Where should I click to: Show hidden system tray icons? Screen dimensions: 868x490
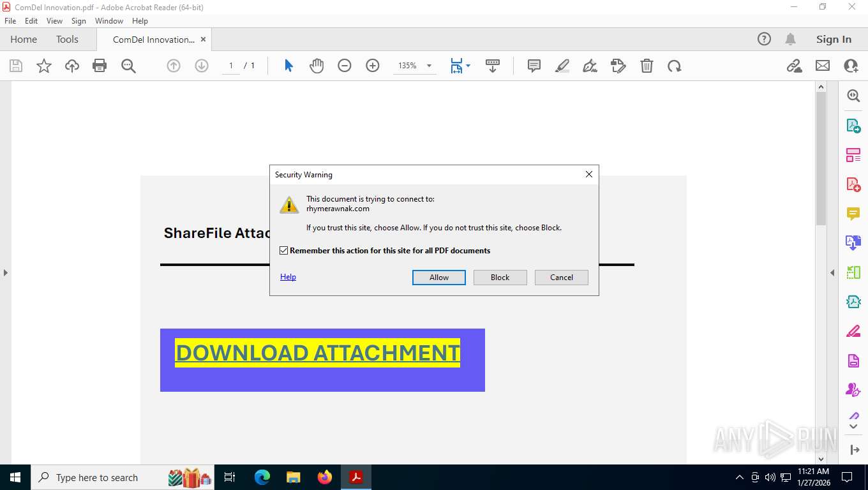tap(740, 477)
